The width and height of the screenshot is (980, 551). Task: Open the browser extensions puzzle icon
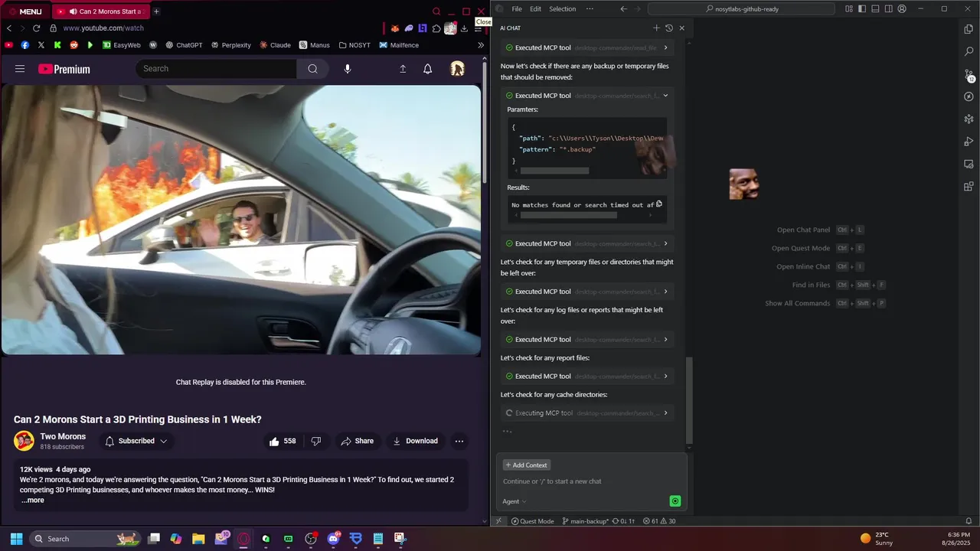pos(436,28)
